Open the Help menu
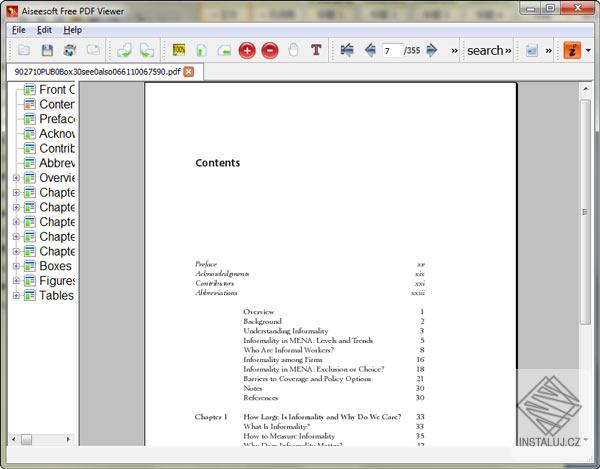Viewport: 600px width, 469px height. point(72,30)
